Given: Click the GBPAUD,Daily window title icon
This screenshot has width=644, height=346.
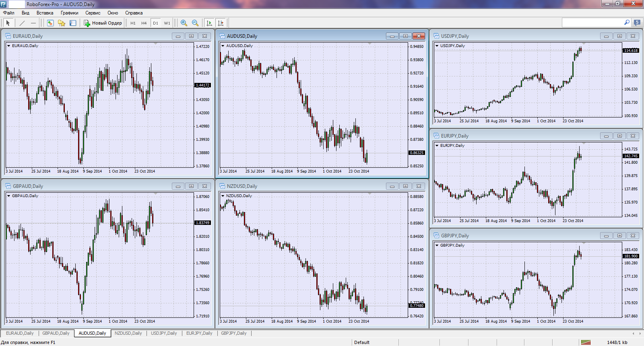Looking at the screenshot, I should (8, 186).
